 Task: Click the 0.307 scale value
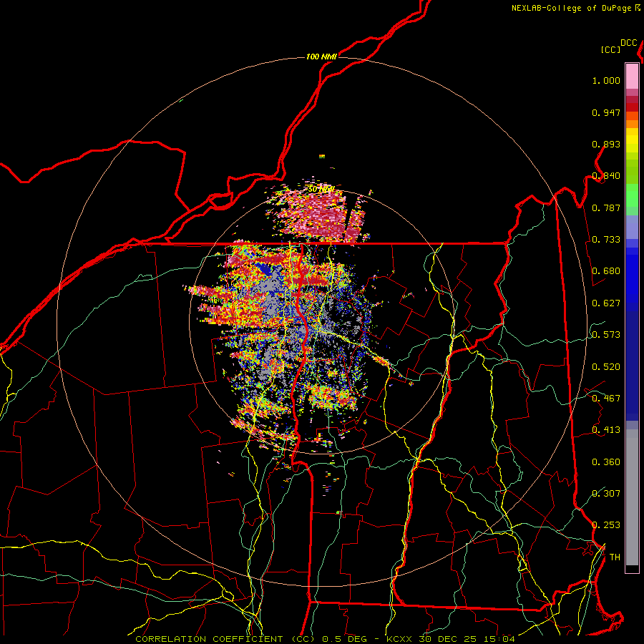click(x=606, y=494)
